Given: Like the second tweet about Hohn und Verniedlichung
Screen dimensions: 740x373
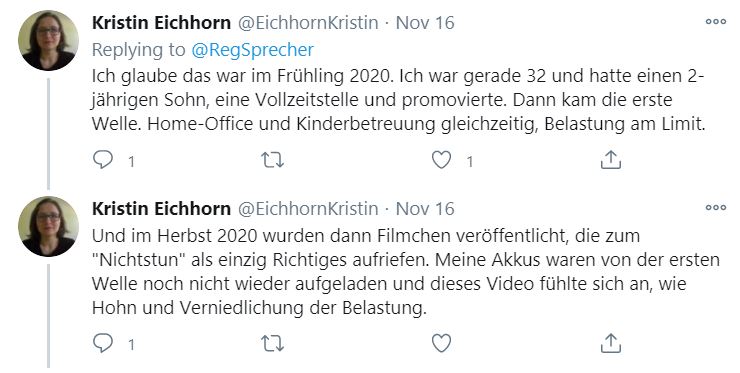Looking at the screenshot, I should coord(441,344).
